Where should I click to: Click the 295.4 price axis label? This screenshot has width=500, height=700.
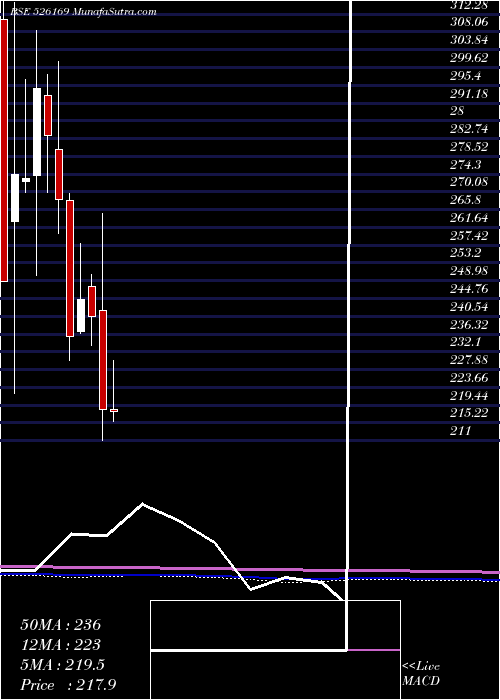pos(467,76)
